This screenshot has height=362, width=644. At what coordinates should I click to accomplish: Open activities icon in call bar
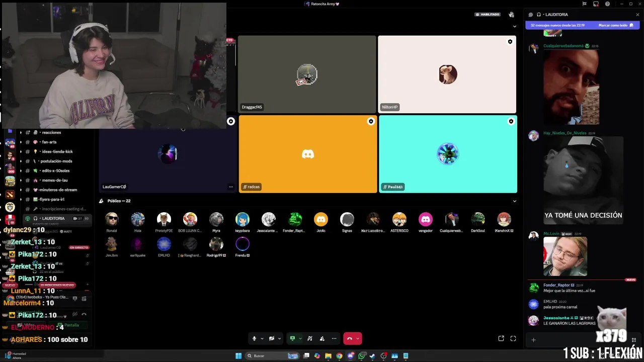click(322, 338)
